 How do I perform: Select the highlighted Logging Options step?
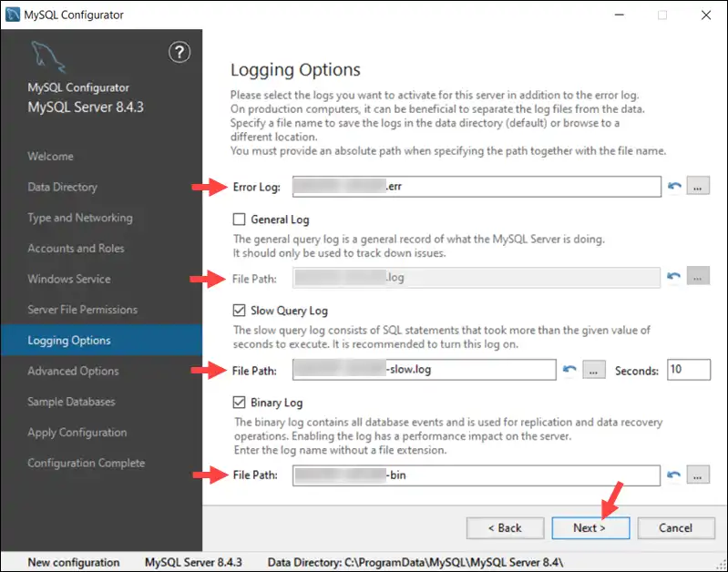101,341
